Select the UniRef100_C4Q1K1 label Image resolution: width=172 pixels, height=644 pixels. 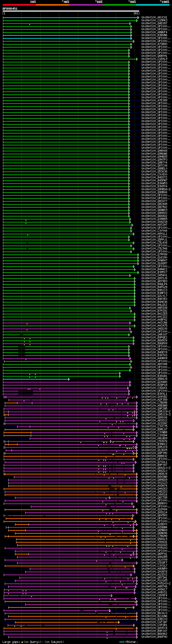(154, 388)
